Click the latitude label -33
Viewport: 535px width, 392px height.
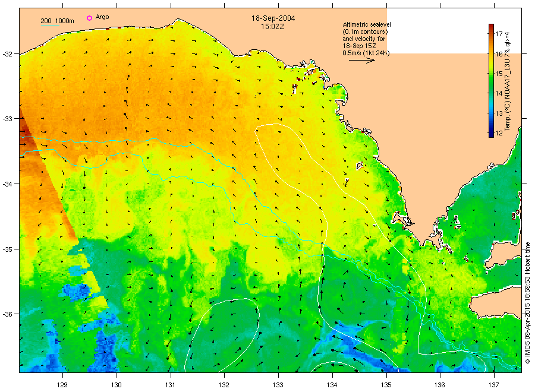tap(8, 119)
